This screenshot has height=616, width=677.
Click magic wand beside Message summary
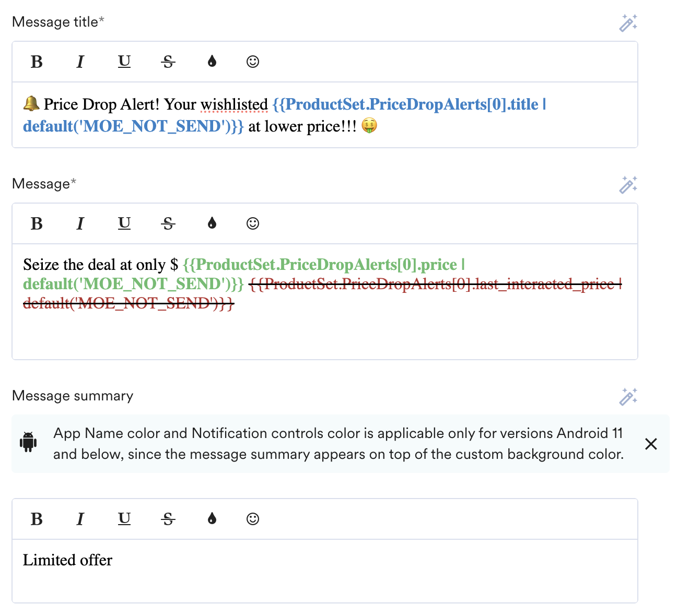tap(628, 397)
